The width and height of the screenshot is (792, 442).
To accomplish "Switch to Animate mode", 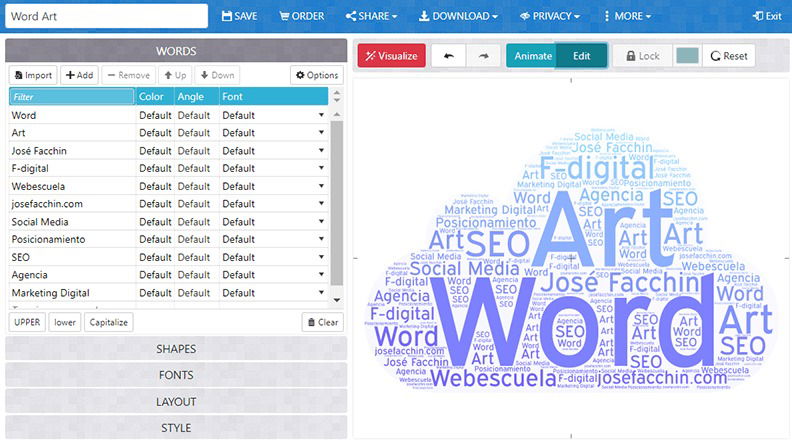I will [532, 56].
